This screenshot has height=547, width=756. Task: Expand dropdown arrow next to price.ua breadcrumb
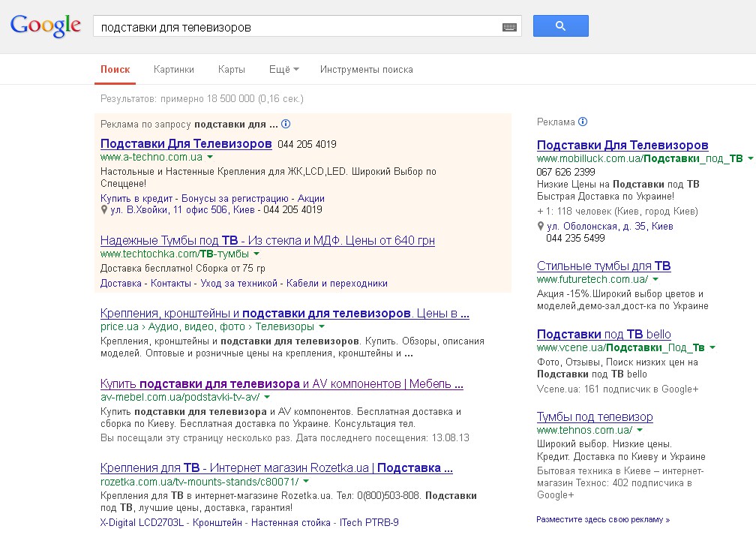point(322,326)
